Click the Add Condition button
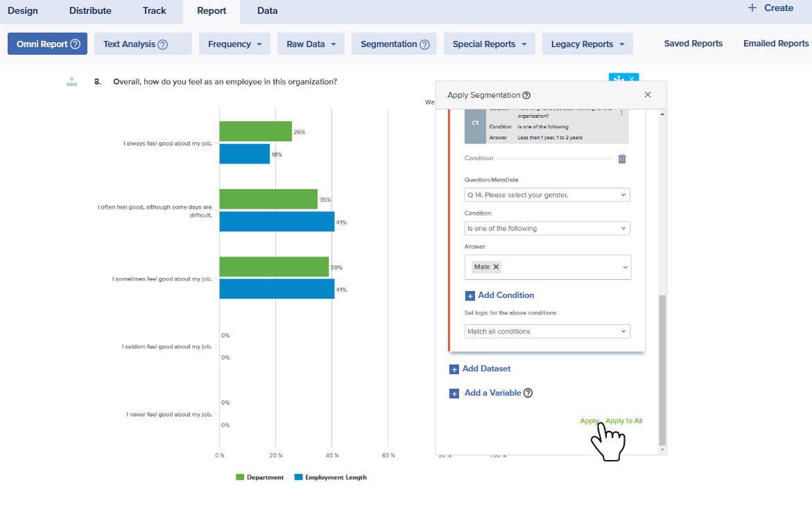Image resolution: width=812 pixels, height=519 pixels. tap(506, 295)
